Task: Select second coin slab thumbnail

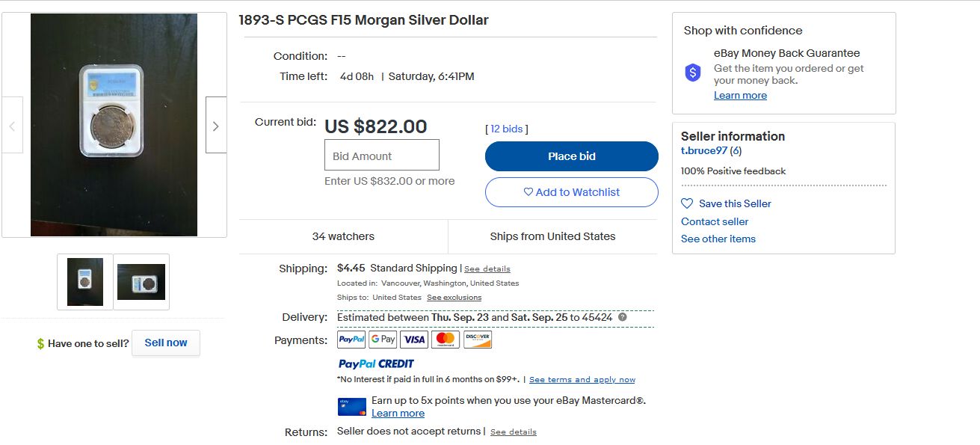Action: click(141, 282)
